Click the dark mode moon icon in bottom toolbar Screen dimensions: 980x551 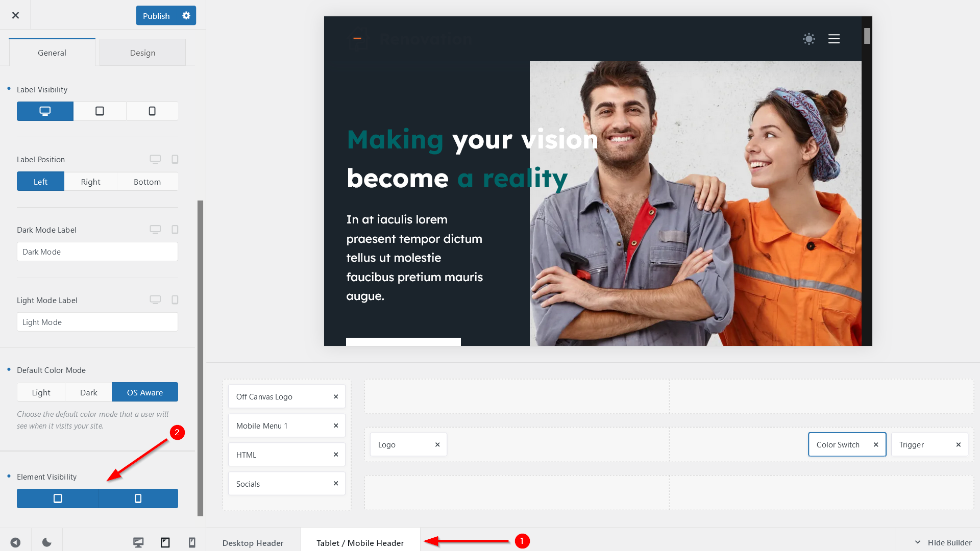click(x=46, y=542)
